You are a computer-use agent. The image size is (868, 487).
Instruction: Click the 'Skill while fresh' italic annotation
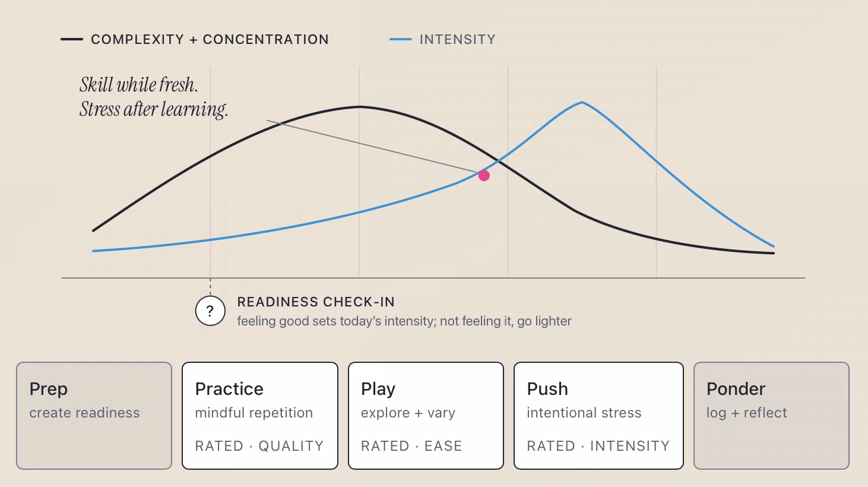click(x=139, y=85)
